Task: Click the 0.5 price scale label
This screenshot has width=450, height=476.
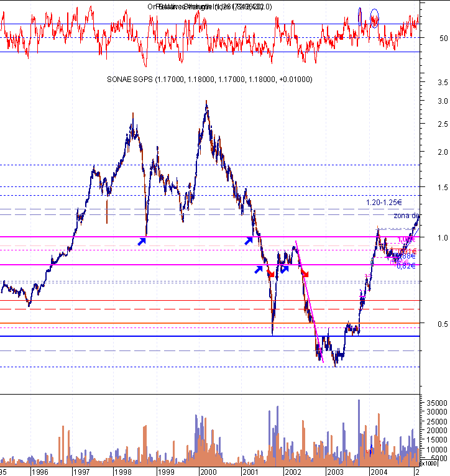Action: [443, 324]
